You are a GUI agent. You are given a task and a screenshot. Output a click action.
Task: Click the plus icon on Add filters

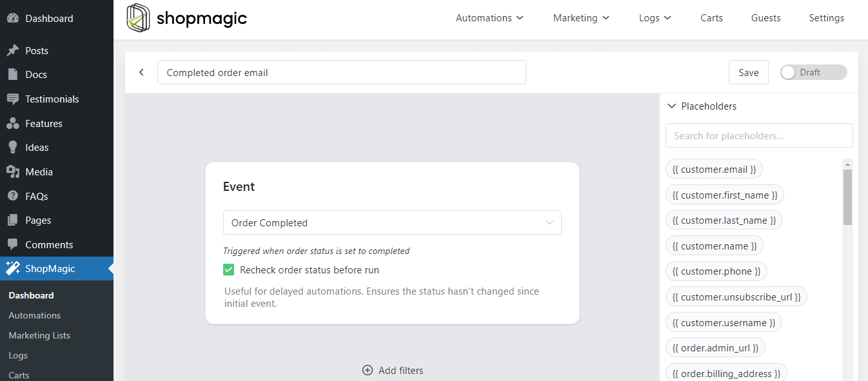[x=368, y=370]
